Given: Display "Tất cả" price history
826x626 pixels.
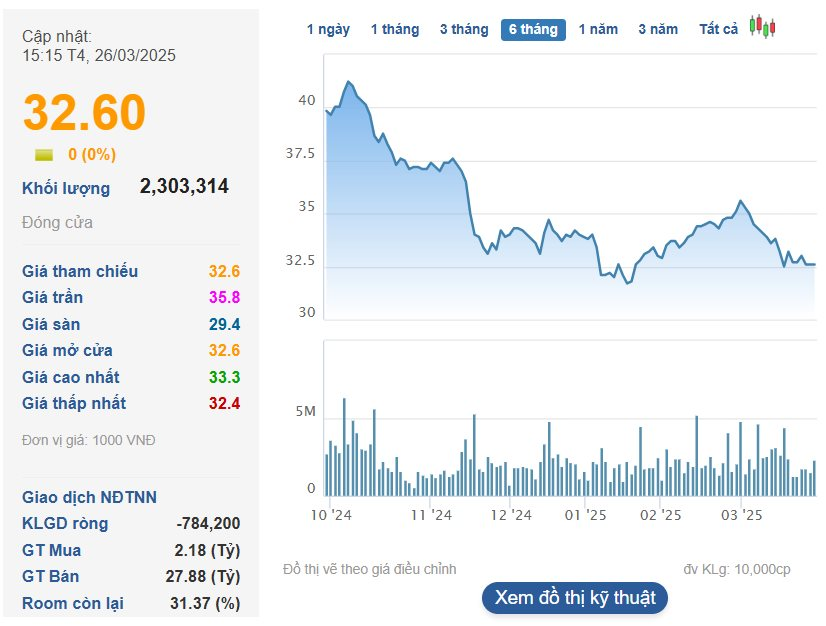Looking at the screenshot, I should pyautogui.click(x=718, y=30).
